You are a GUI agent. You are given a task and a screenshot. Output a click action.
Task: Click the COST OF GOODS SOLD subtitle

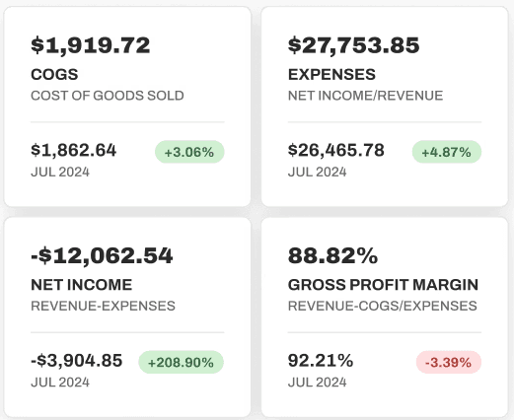click(108, 96)
